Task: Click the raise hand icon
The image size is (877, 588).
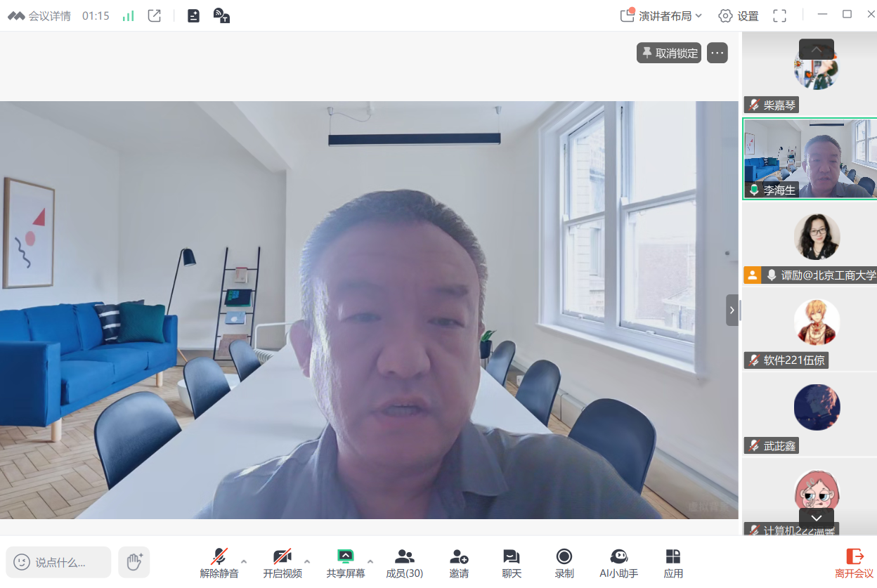Action: (134, 561)
